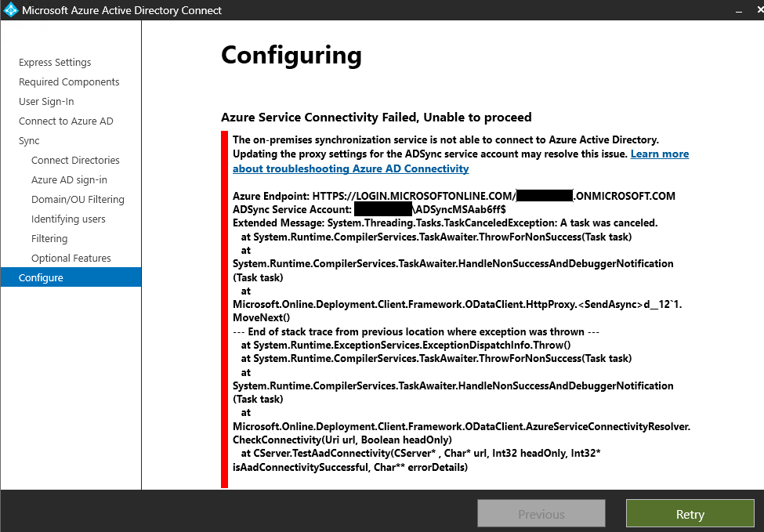This screenshot has width=764, height=532.
Task: Click the window title text
Action: click(121, 10)
